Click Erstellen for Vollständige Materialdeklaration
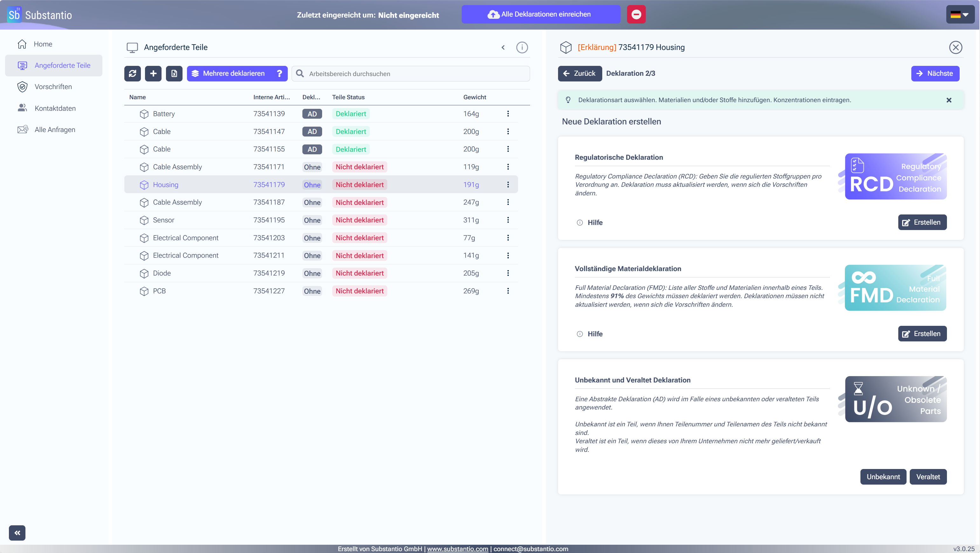Viewport: 980px width, 553px height. (x=922, y=334)
